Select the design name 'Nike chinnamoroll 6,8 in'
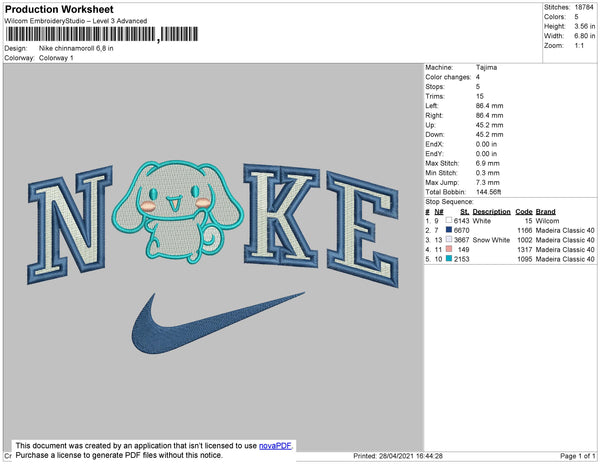Image resolution: width=600 pixels, height=464 pixels. (x=76, y=49)
